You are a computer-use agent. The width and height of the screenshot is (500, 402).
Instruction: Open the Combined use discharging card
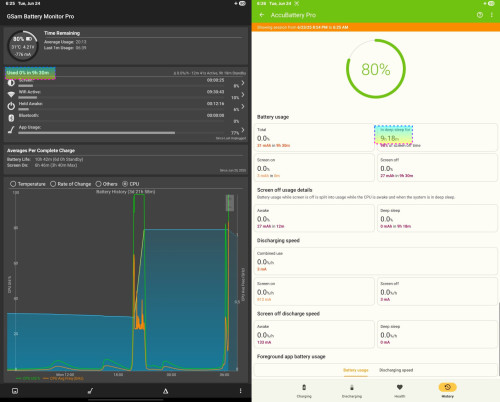pos(376,261)
